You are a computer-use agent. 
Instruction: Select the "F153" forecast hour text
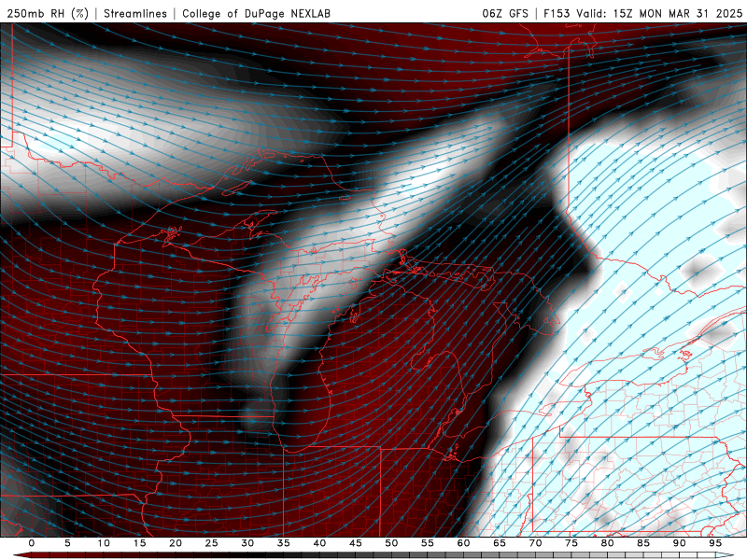(557, 13)
